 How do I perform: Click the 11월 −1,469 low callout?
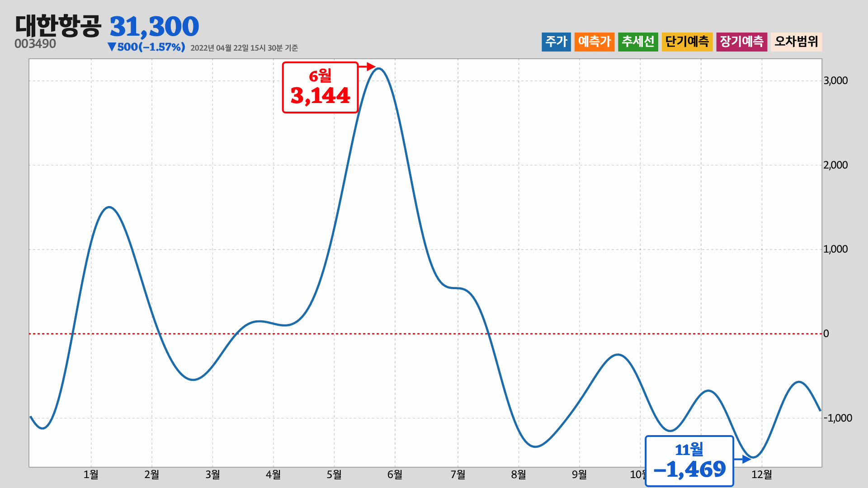(689, 461)
